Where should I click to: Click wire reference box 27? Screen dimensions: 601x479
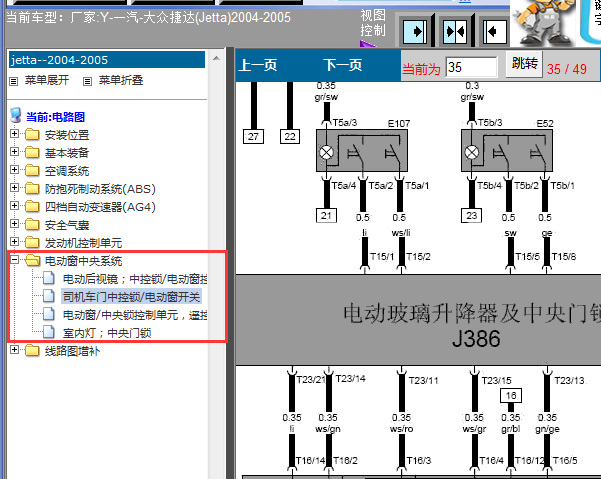tap(253, 136)
